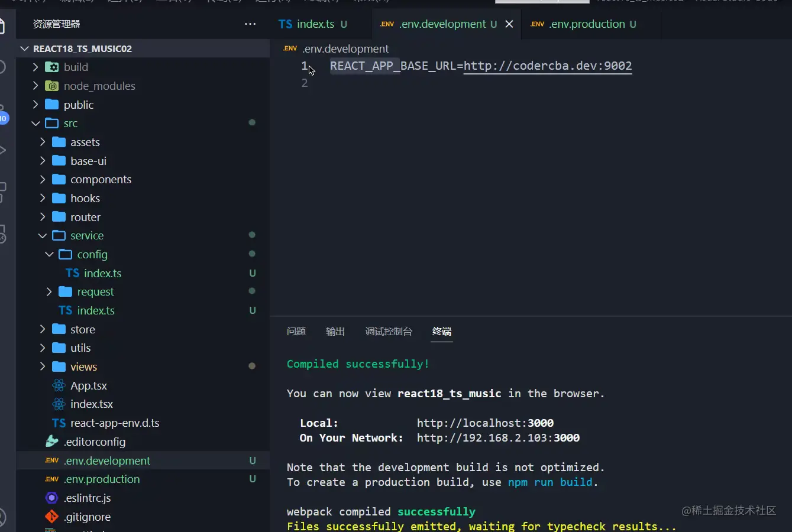
Task: Click the git icon beside .gitignore
Action: [x=52, y=517]
